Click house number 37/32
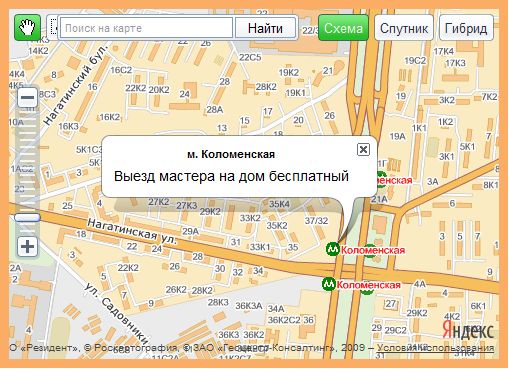 316,220
